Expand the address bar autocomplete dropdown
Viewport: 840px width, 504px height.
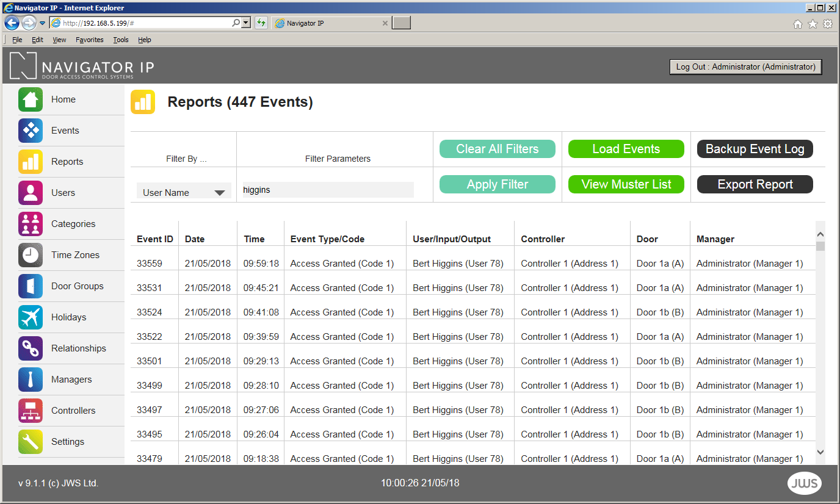pyautogui.click(x=246, y=23)
